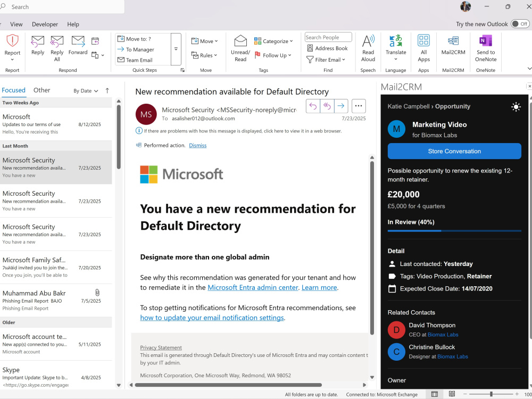Open Address Book

click(327, 48)
